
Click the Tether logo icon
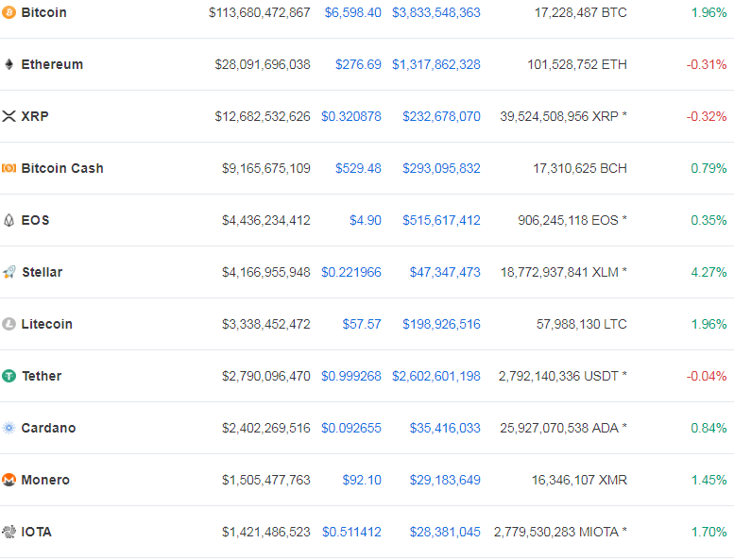click(x=9, y=376)
